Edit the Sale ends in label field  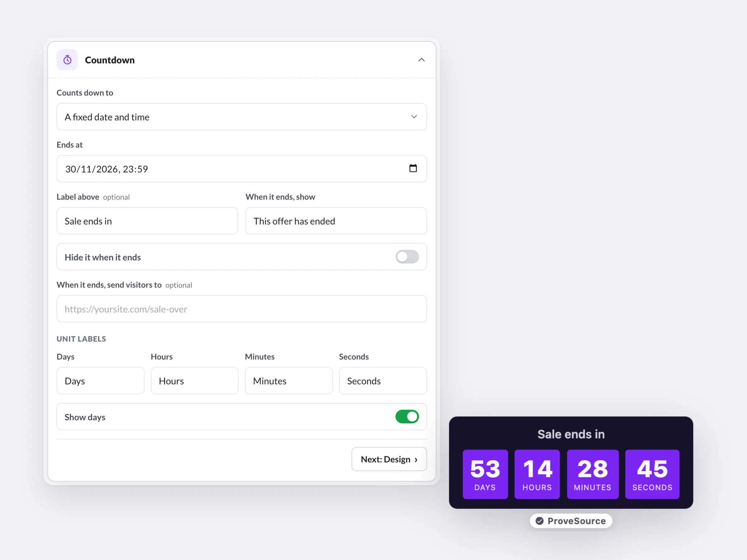(147, 221)
